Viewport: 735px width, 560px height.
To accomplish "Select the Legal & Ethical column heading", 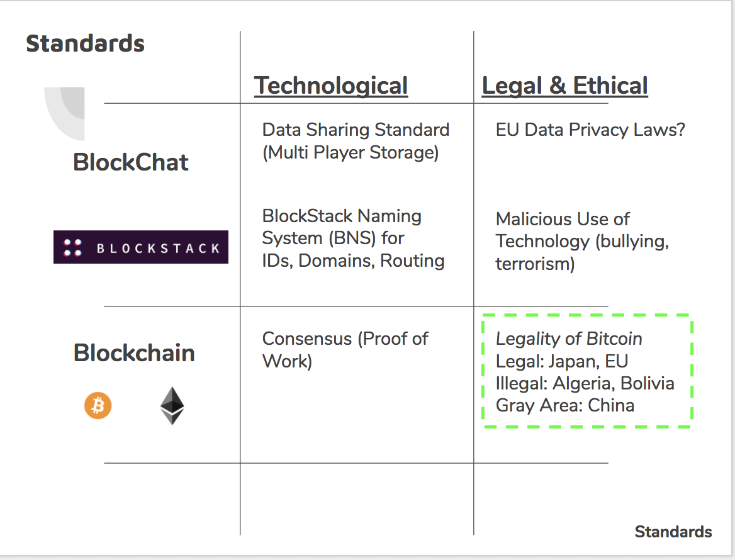I will point(564,86).
